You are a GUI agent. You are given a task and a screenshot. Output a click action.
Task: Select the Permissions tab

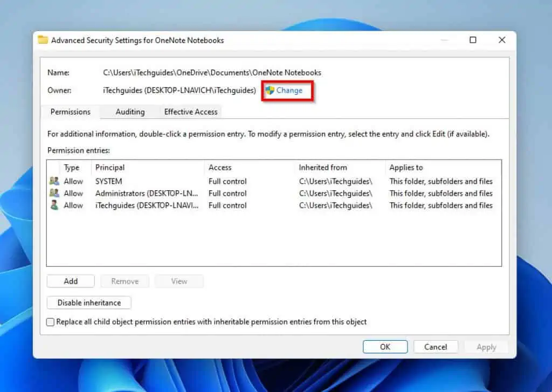tap(70, 112)
